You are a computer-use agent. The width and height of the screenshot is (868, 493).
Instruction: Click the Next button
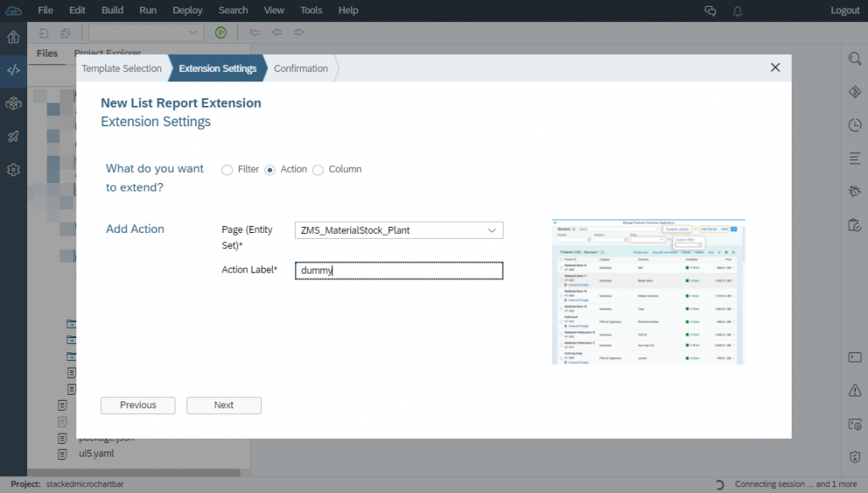coord(224,405)
